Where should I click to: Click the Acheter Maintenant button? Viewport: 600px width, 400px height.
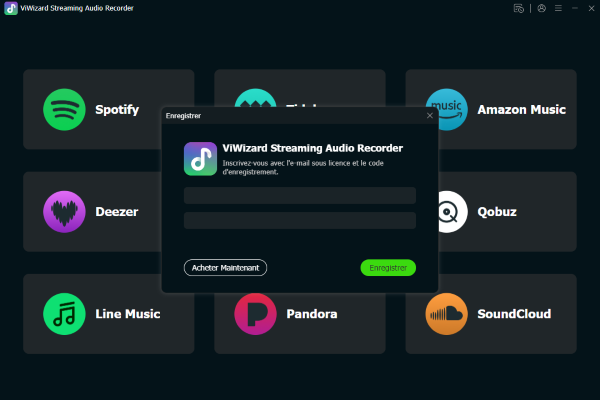(225, 268)
